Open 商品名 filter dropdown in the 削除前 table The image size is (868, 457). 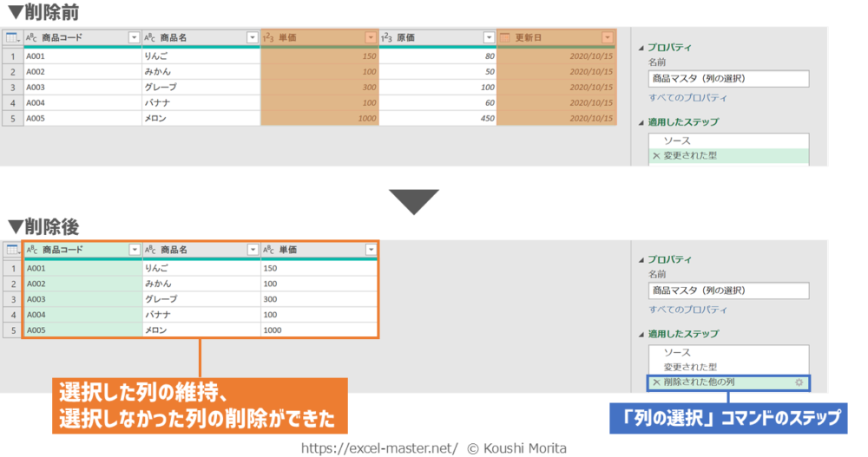point(252,37)
